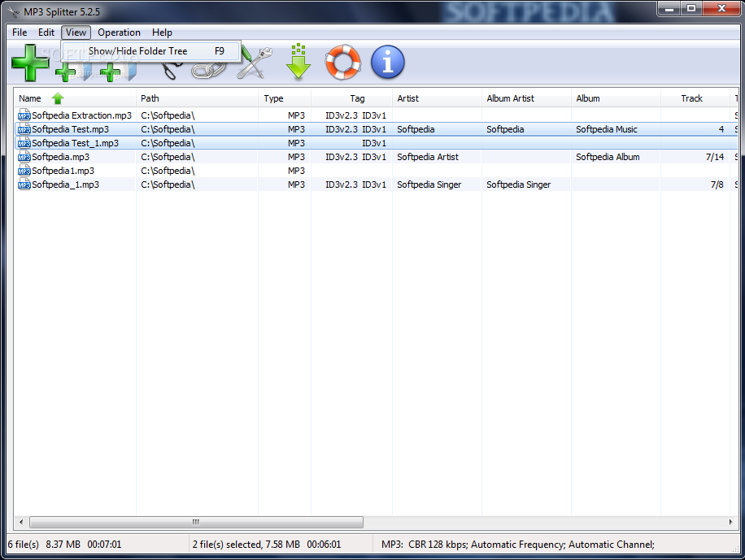Viewport: 745px width, 560px height.
Task: Click the status bar text 6 file(s) 8.37 MB
Action: point(44,545)
